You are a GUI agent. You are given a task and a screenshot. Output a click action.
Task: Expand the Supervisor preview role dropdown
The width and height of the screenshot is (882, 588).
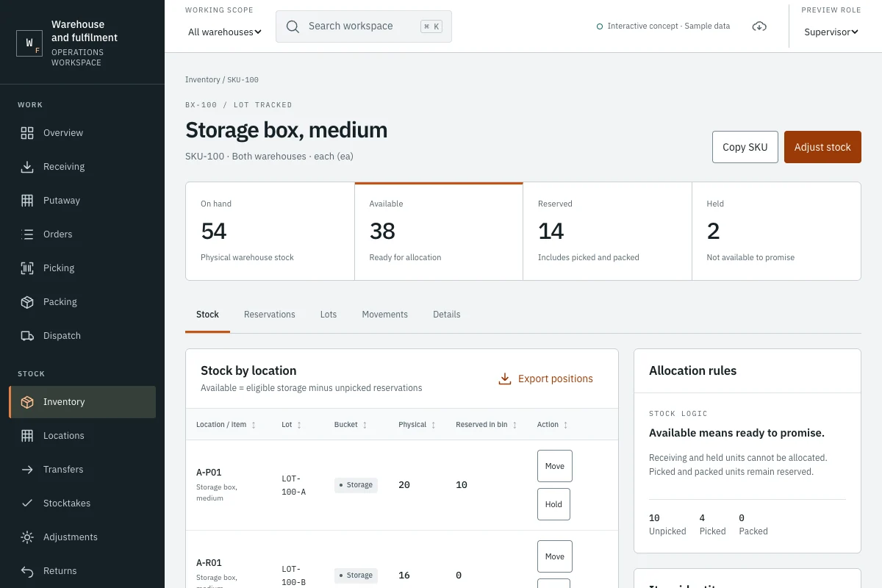pyautogui.click(x=831, y=32)
